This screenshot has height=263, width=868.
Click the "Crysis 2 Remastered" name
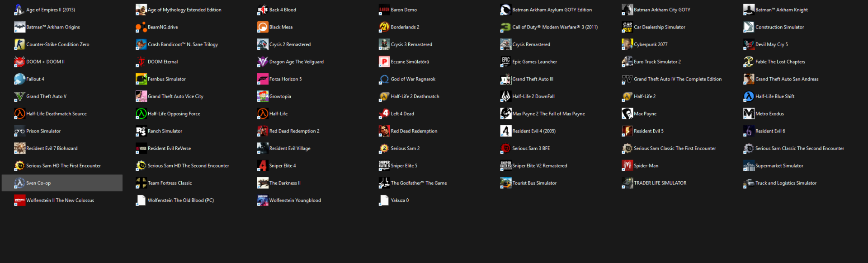290,44
